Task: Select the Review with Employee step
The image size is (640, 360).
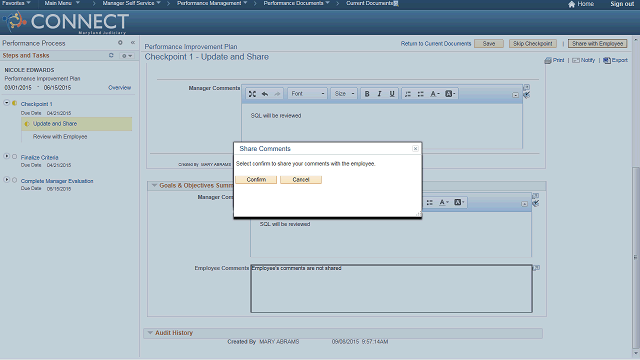Action: 60,137
